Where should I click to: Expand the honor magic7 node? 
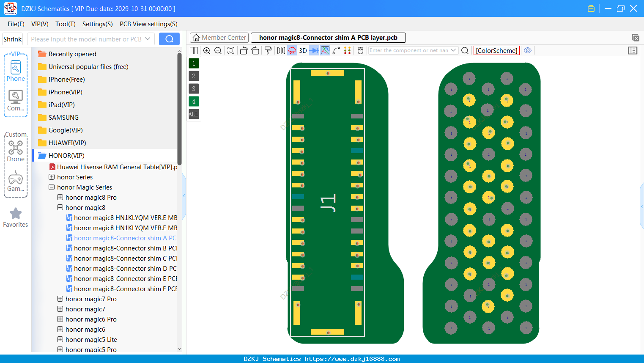point(60,309)
